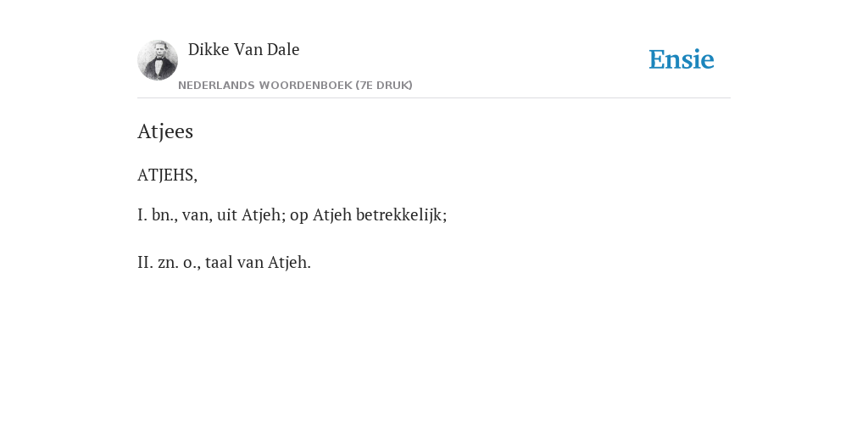Click the word NEDERLANDS in the subtitle
Image resolution: width=868 pixels, height=434 pixels.
pos(216,86)
